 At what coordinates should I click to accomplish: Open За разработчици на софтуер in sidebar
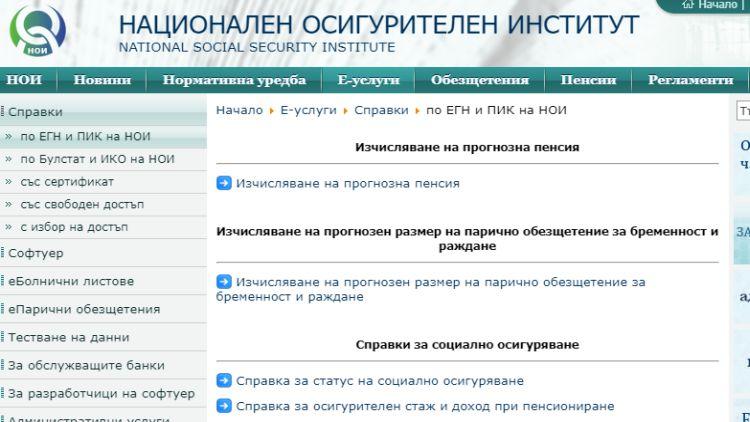[x=103, y=393]
